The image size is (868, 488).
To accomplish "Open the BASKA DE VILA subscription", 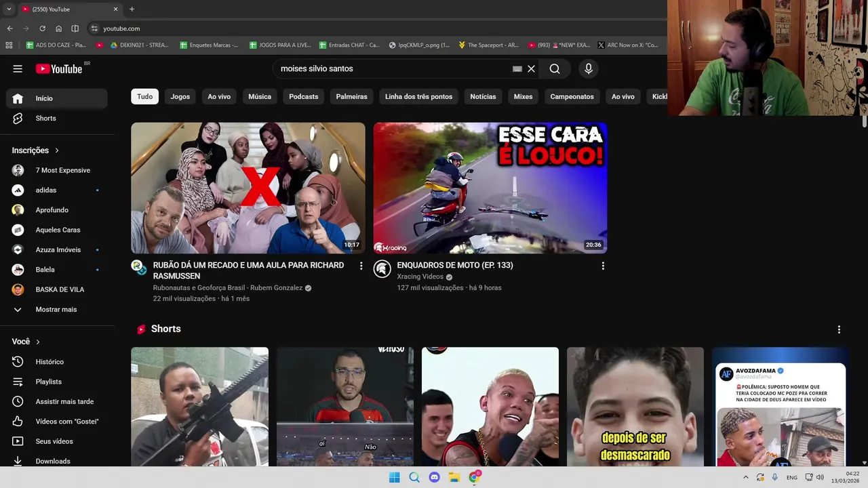I will pos(57,289).
